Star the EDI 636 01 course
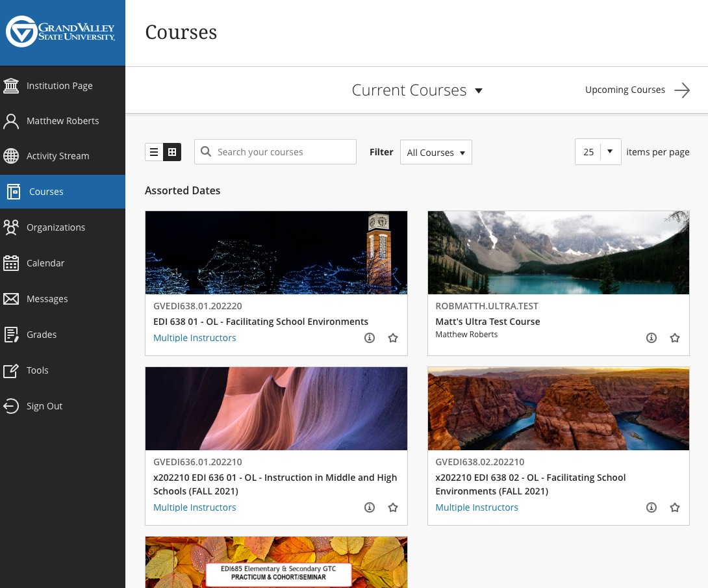Screen dimensions: 708x588 393,507
